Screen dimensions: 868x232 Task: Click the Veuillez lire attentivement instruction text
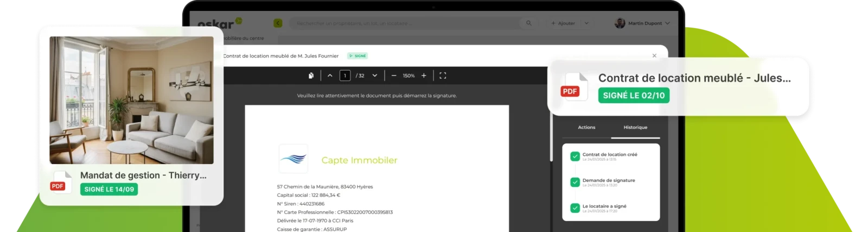pyautogui.click(x=377, y=96)
